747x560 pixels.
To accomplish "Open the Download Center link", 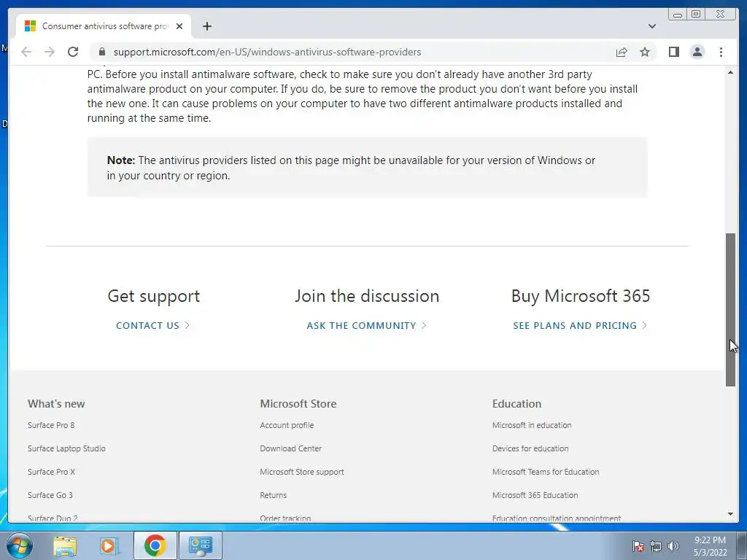I will click(x=290, y=448).
